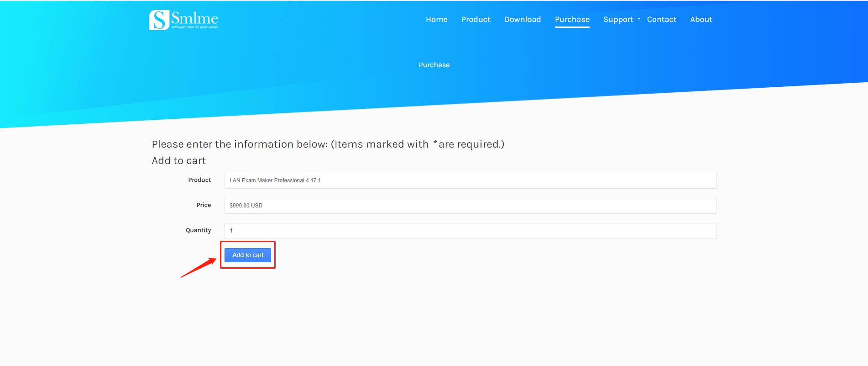Click the Quantity field label

(x=198, y=230)
